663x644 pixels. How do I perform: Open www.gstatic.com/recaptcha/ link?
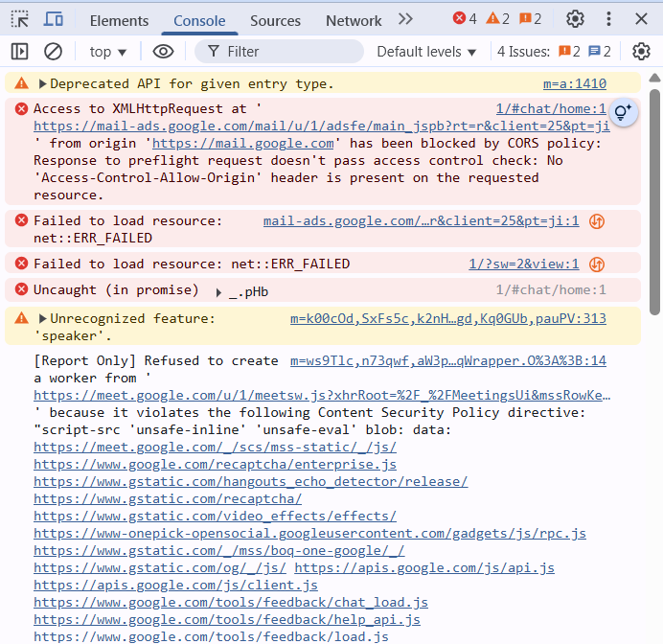(168, 499)
